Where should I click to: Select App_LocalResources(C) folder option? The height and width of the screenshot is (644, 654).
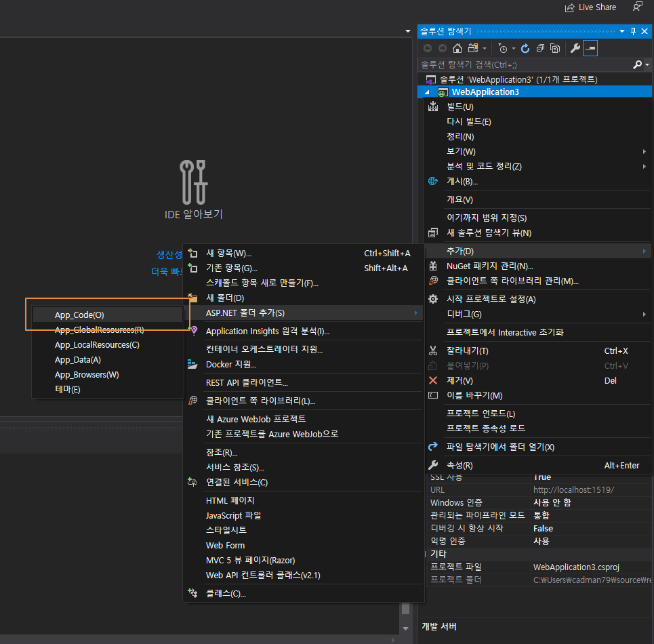tap(108, 345)
